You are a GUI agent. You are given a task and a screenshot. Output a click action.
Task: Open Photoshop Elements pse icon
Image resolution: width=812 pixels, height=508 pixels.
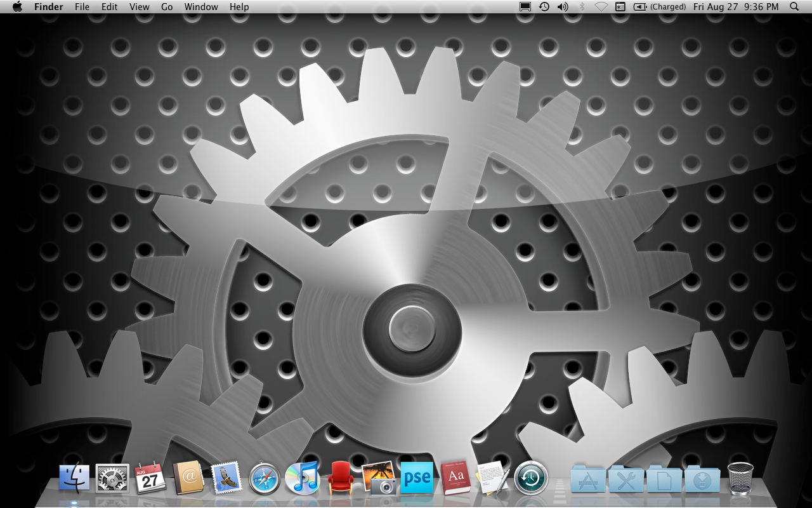(417, 478)
